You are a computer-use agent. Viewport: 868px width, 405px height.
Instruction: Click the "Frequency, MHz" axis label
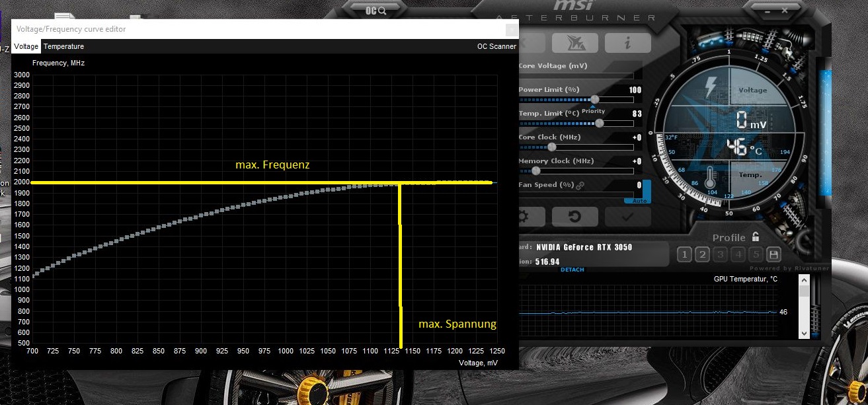click(x=59, y=63)
